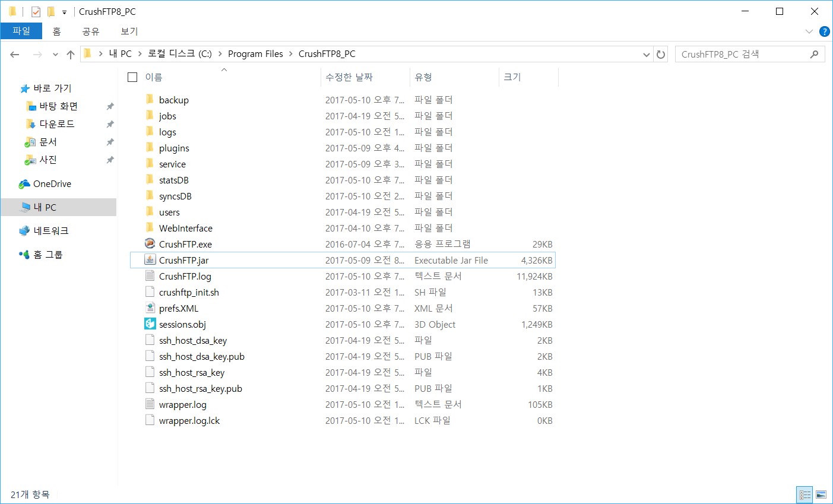
Task: Select the service folder name
Action: pyautogui.click(x=172, y=164)
